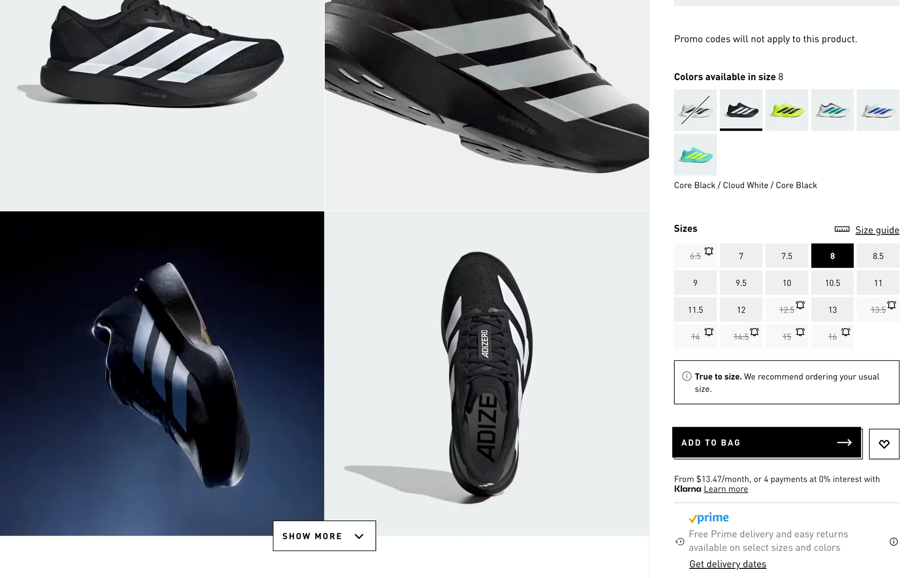Click the Show More chevron arrow
This screenshot has width=924, height=578.
[x=359, y=536]
